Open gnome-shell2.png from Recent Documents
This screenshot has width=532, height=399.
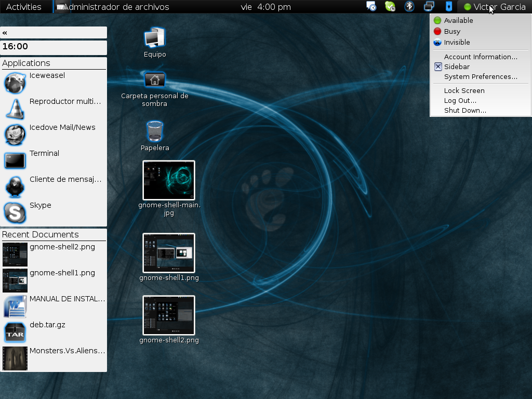(58, 247)
